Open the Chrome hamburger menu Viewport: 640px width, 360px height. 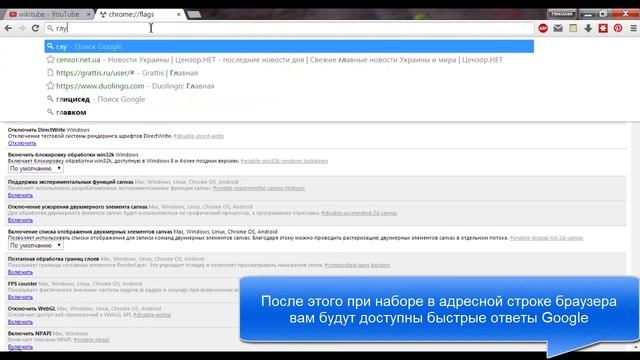tap(633, 28)
